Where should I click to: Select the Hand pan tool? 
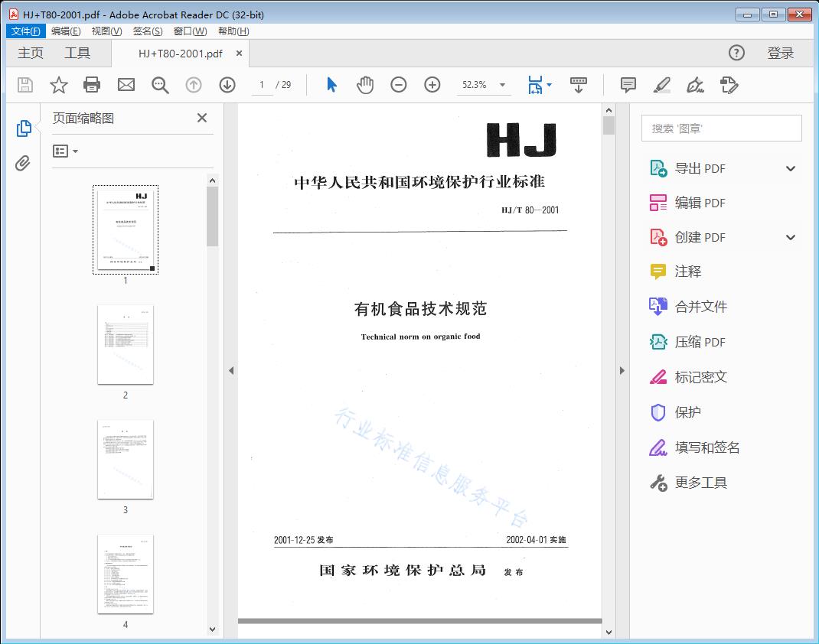click(365, 85)
